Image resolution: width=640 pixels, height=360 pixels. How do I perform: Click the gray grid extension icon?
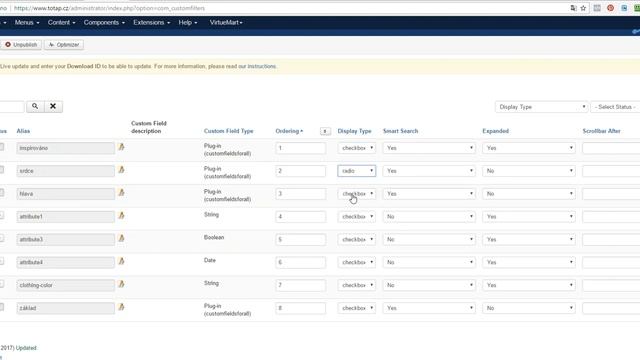click(597, 8)
